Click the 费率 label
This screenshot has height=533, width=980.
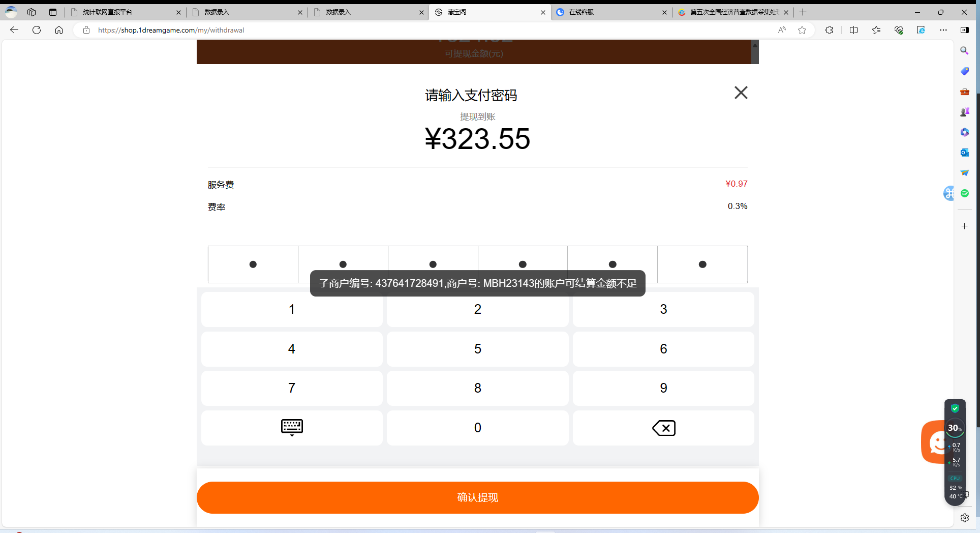217,207
